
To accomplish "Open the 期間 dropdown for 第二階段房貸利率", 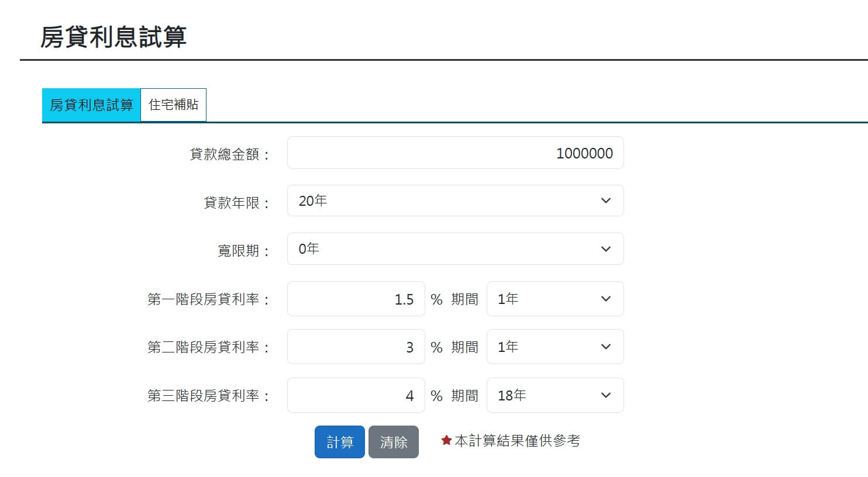I will tap(554, 347).
